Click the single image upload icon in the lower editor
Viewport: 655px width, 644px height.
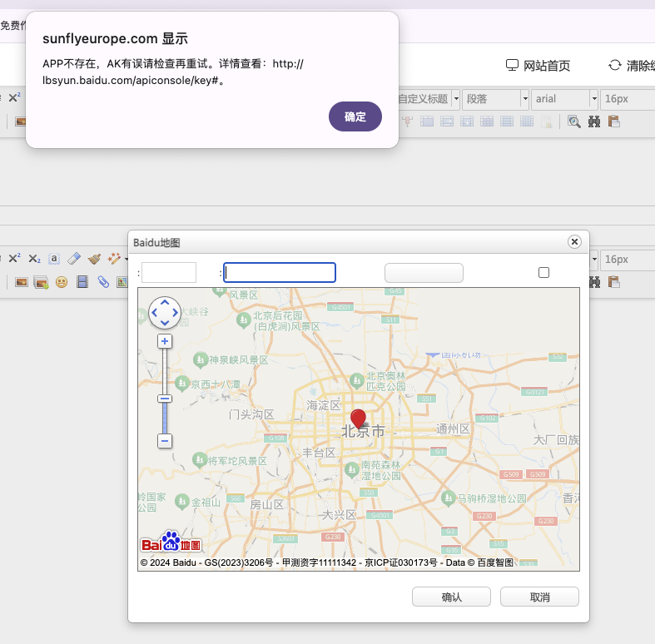22,282
